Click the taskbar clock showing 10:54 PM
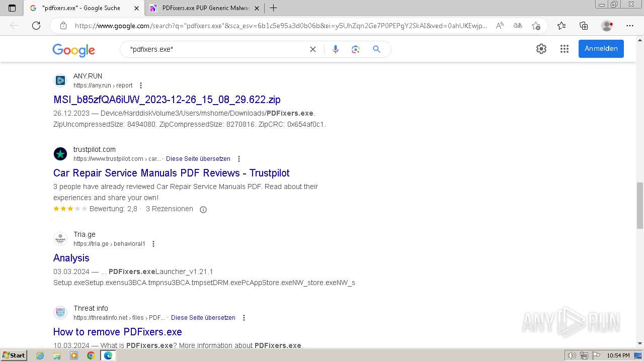Image resolution: width=644 pixels, height=362 pixels. [x=618, y=355]
